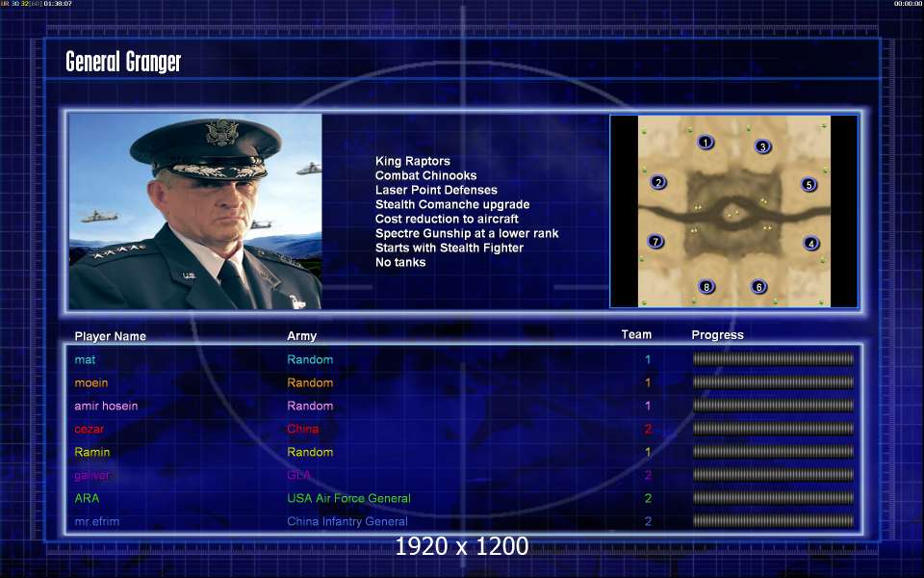
Task: Select player name galiver
Action: point(92,475)
